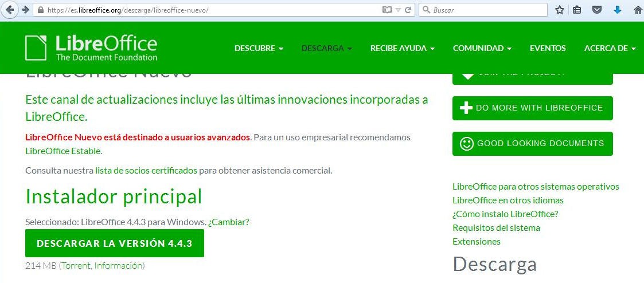Click the '214 MB' file size text
The width and height of the screenshot is (644, 283).
[41, 266]
